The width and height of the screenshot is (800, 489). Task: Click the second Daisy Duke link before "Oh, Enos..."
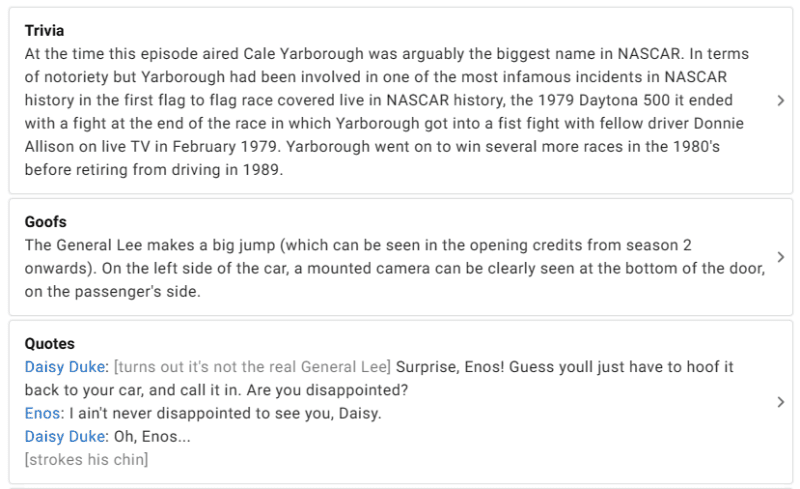pos(65,436)
